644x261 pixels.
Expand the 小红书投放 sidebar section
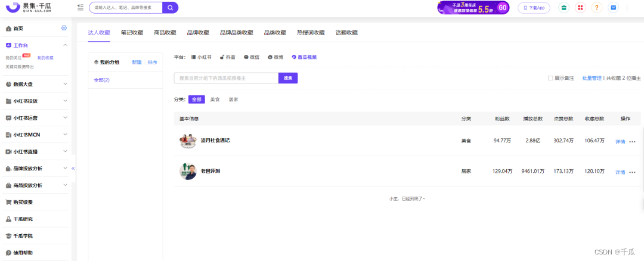[66, 101]
